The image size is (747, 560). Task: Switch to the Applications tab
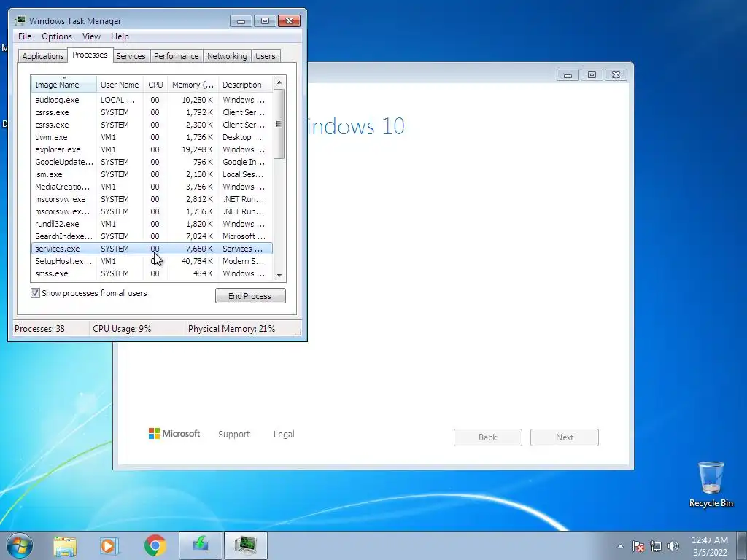43,56
